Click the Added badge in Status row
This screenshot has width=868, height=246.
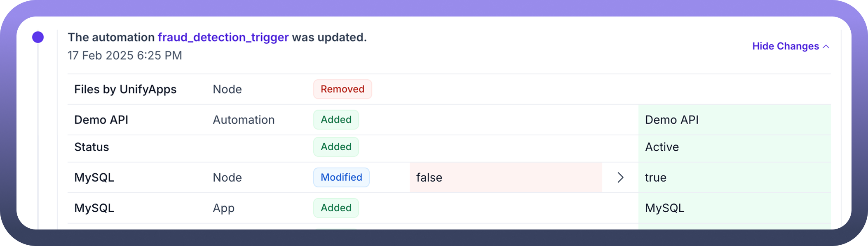336,147
